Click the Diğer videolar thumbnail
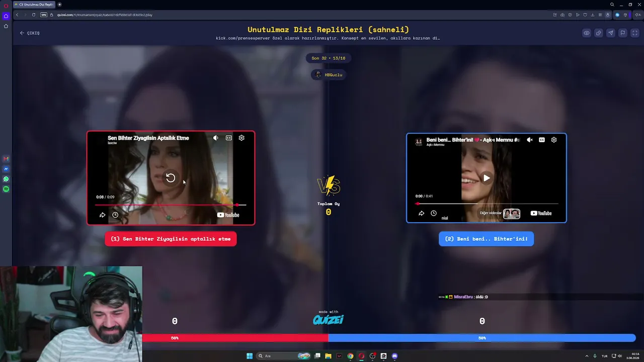Viewport: 644px width, 362px height. click(512, 213)
